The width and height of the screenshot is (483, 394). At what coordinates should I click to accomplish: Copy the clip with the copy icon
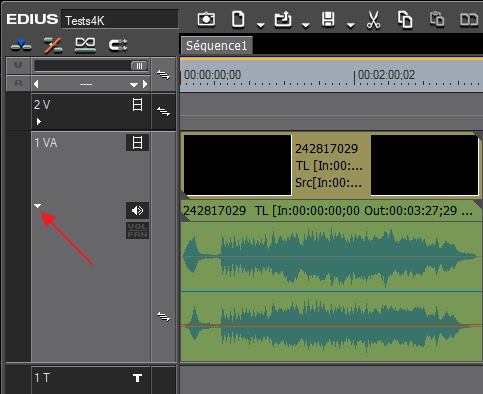405,20
